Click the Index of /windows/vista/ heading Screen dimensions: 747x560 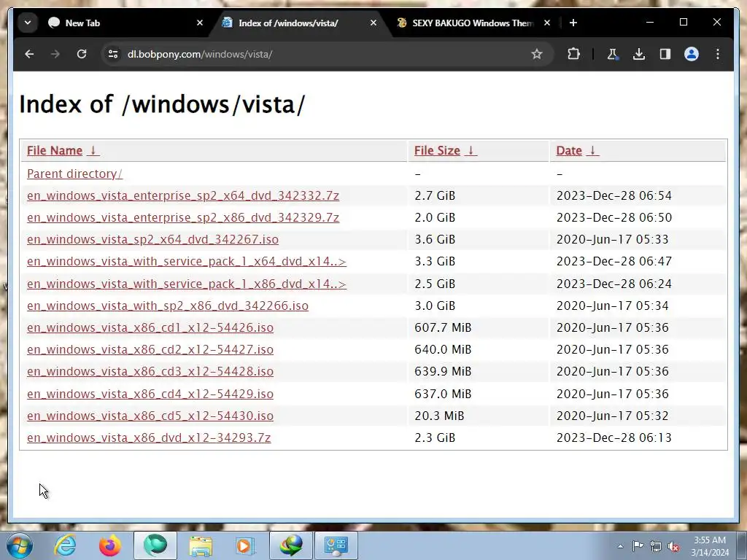pos(162,104)
